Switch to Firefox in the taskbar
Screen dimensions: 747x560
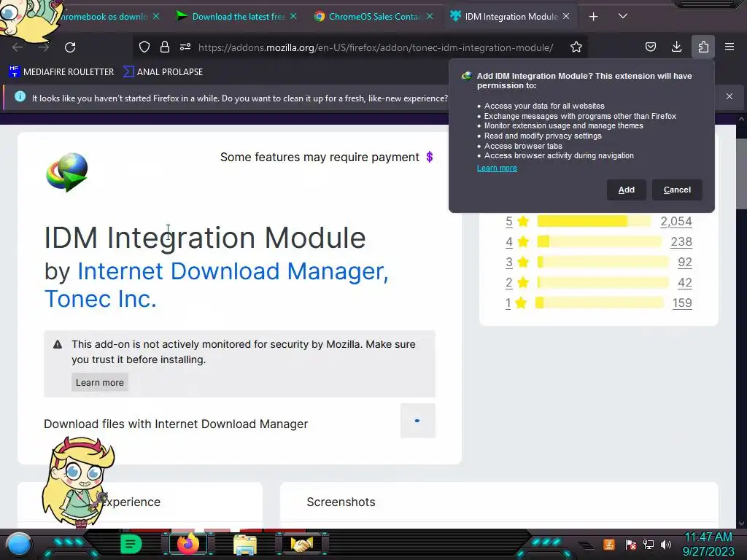click(187, 544)
